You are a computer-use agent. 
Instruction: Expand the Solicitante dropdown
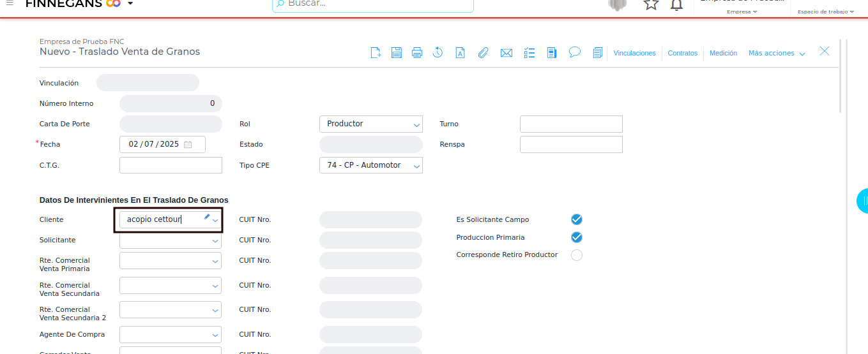(x=171, y=240)
